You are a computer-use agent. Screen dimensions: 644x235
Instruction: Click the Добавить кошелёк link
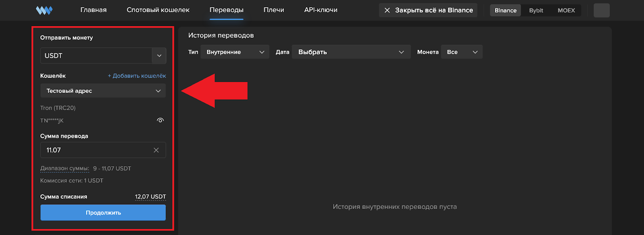click(137, 76)
